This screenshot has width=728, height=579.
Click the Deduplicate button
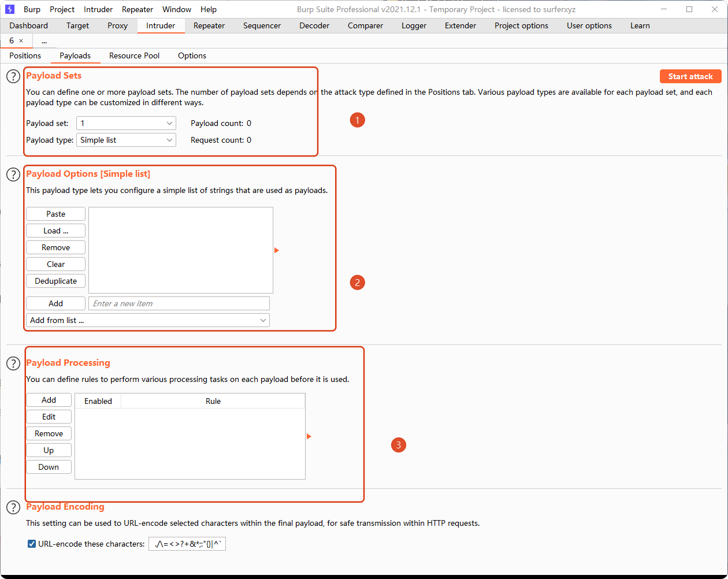55,281
